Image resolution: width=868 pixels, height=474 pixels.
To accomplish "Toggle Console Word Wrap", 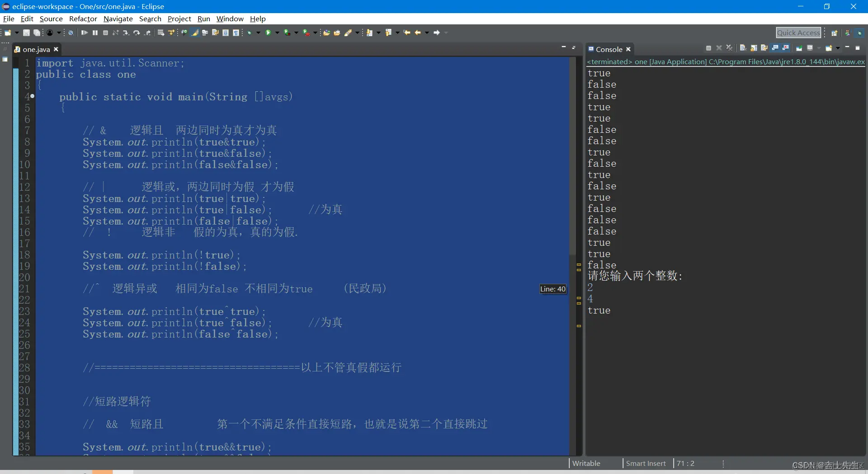I will [764, 48].
